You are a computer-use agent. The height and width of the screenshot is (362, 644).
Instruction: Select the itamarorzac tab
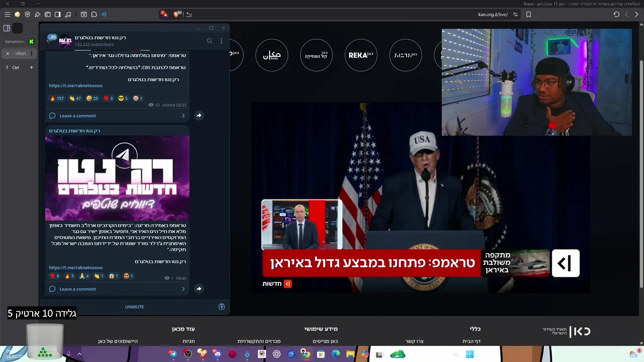(x=19, y=41)
